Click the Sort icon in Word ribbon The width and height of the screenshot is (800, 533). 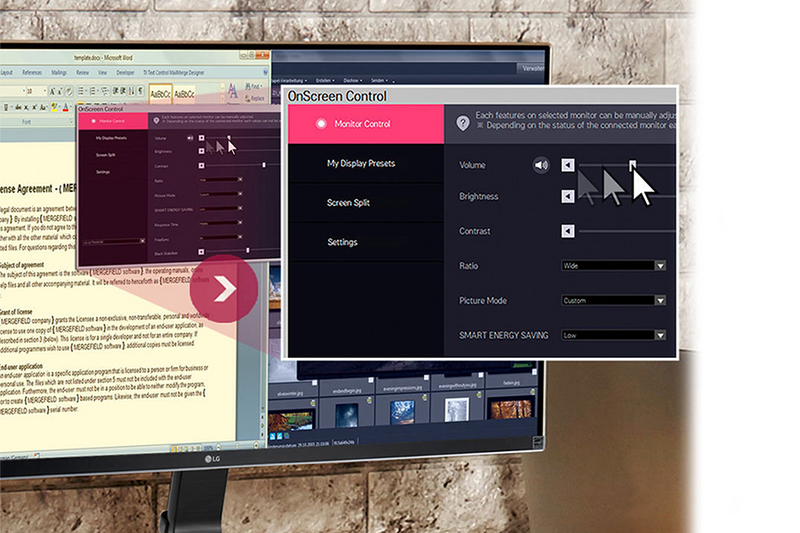131,92
